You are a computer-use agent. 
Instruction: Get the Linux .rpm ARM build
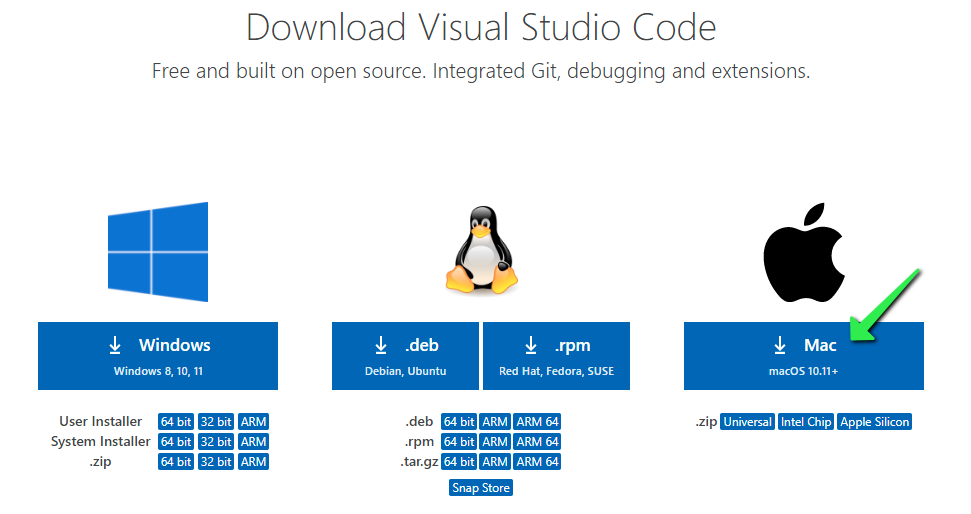click(x=495, y=442)
